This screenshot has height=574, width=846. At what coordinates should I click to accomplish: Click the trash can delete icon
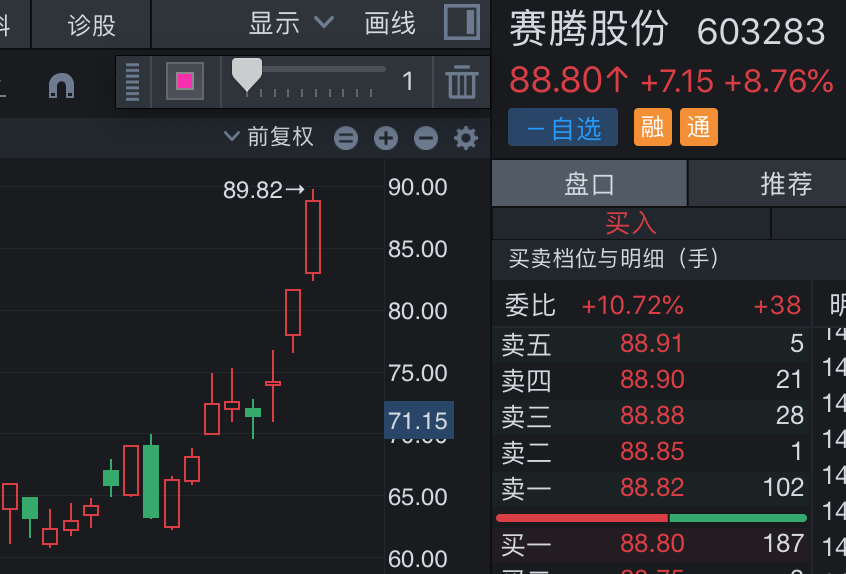pos(461,82)
